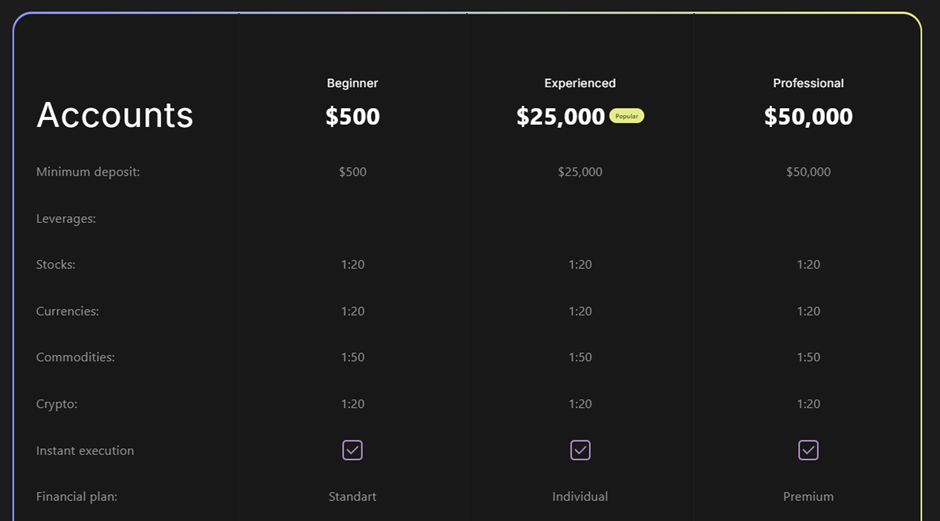Click the Professional Crypto 1:20 value
This screenshot has width=940, height=521.
click(808, 404)
